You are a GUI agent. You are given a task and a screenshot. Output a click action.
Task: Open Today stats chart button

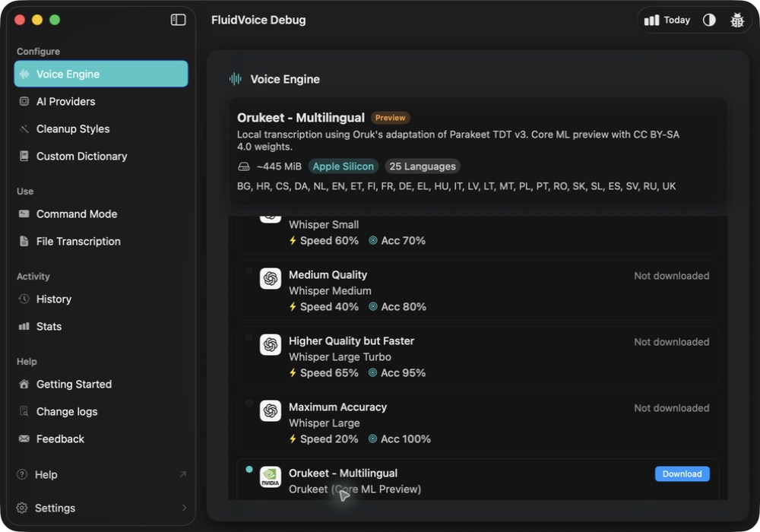(x=667, y=20)
